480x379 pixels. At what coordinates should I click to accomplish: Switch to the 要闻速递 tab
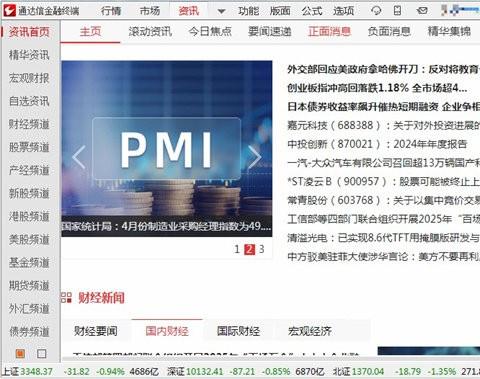270,32
